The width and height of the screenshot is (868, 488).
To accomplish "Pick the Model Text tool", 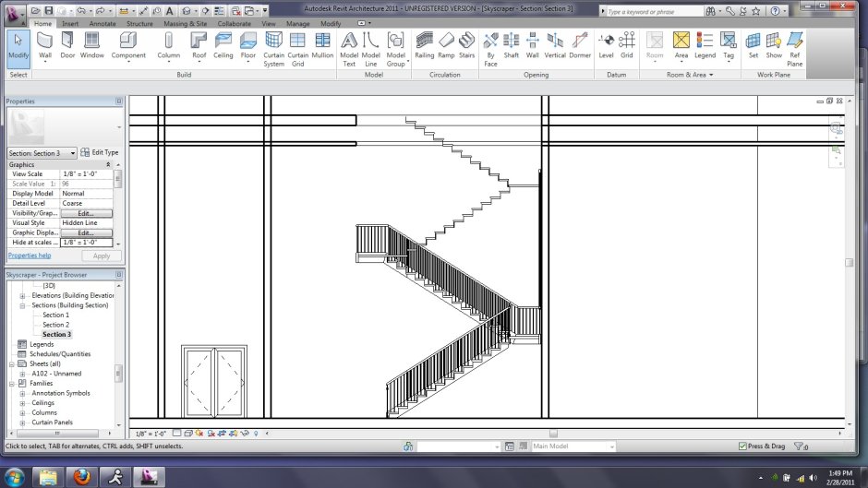I will [x=349, y=49].
